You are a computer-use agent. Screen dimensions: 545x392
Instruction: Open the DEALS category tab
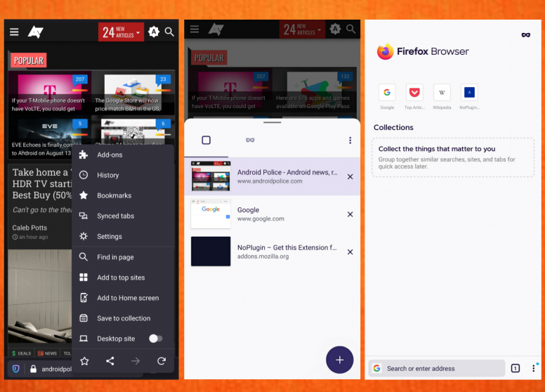22,353
